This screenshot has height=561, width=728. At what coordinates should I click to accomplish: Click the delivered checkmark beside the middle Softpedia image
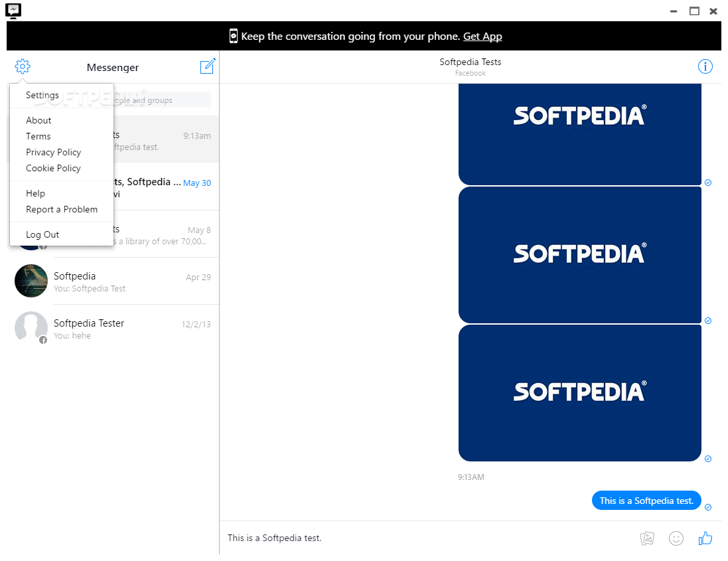(x=707, y=321)
